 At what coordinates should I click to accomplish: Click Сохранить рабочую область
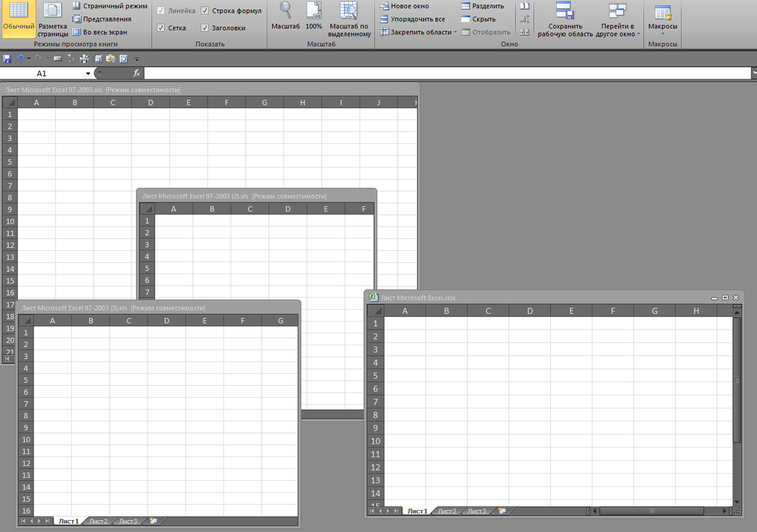click(565, 19)
